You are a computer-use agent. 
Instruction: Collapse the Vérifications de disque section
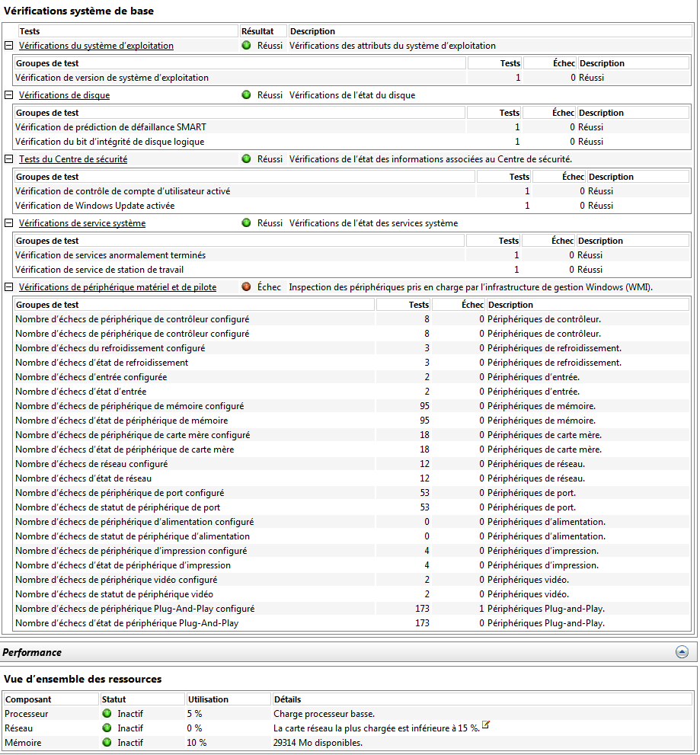8,95
